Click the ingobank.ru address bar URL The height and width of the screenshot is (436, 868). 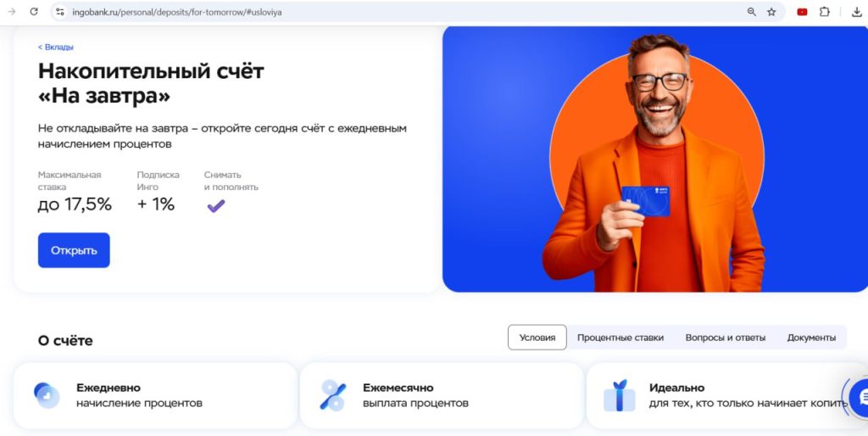(177, 12)
